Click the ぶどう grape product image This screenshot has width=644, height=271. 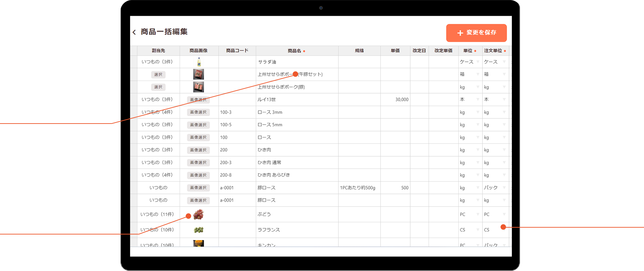199,214
